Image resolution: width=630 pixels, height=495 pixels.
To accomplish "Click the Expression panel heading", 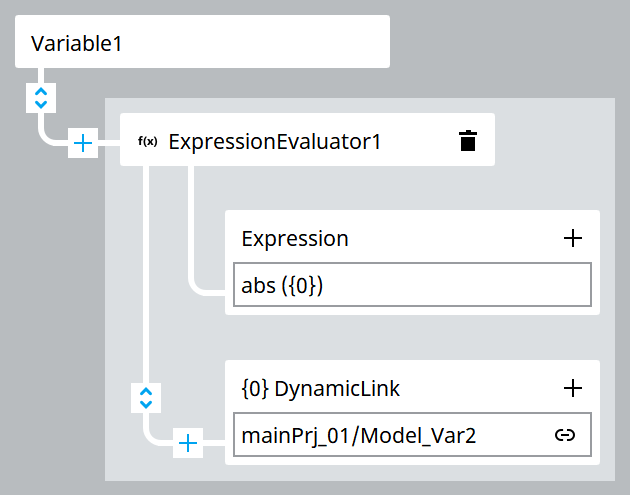I will click(295, 239).
